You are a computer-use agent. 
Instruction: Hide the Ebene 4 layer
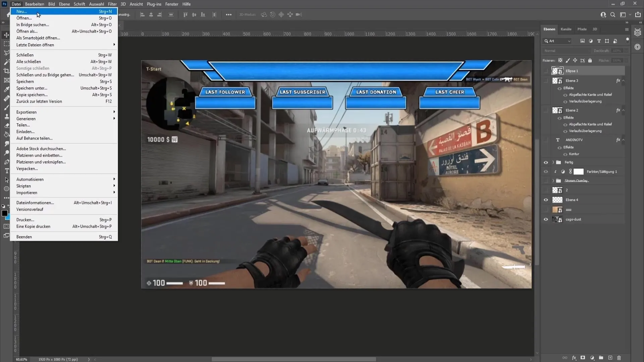[546, 200]
